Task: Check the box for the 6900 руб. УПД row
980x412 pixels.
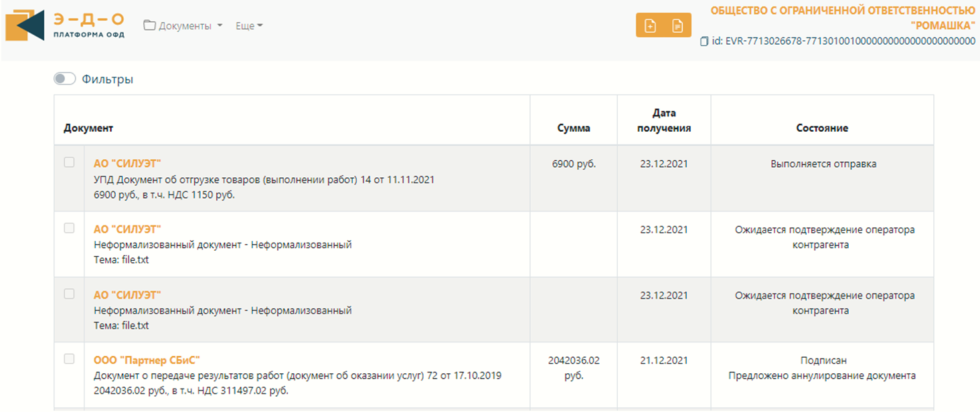Action: pyautogui.click(x=69, y=163)
